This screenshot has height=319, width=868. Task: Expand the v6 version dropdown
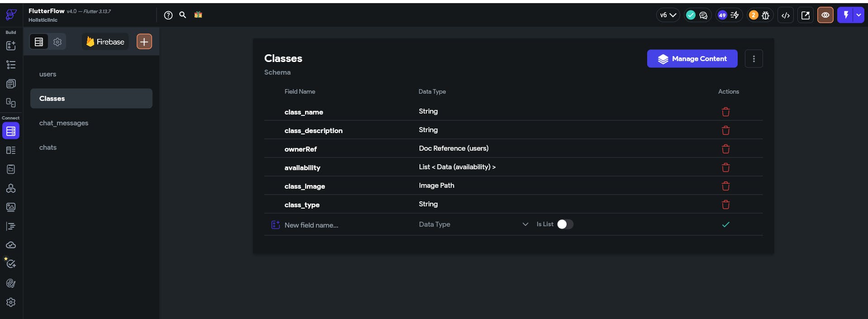click(x=668, y=15)
